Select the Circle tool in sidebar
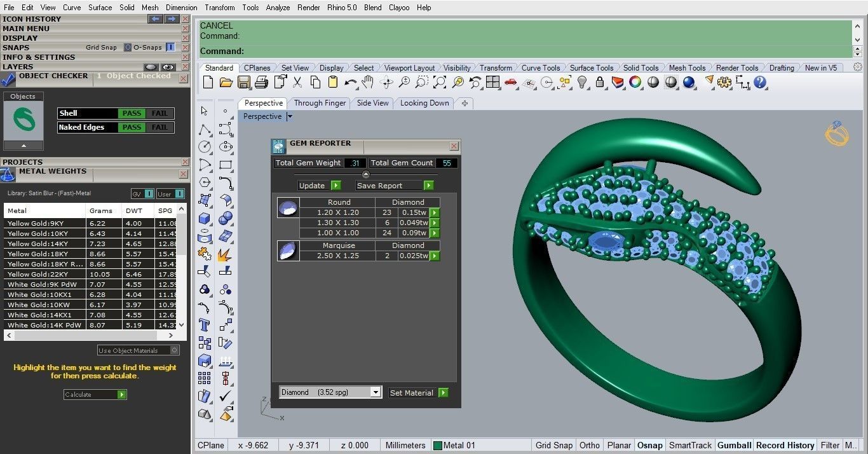 pyautogui.click(x=204, y=147)
